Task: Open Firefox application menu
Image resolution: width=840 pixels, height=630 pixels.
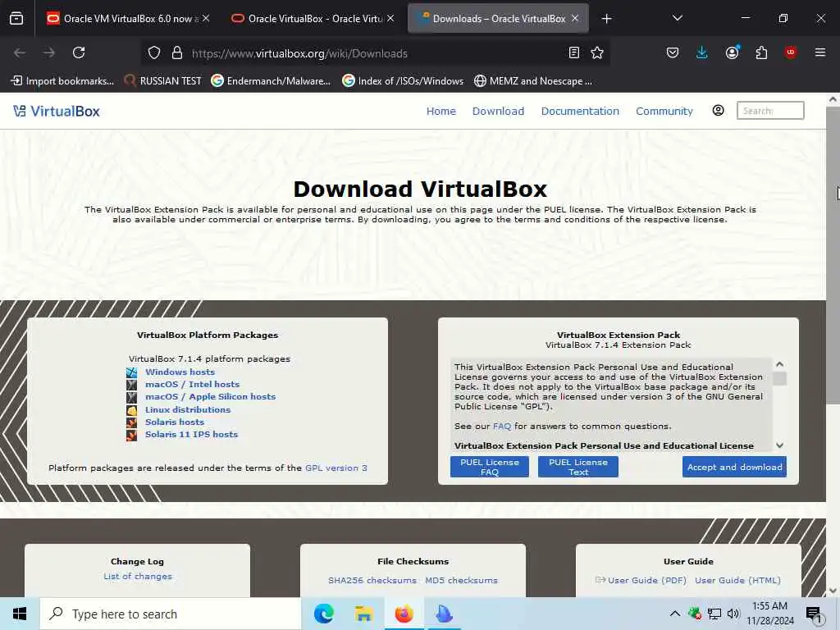Action: (x=819, y=52)
